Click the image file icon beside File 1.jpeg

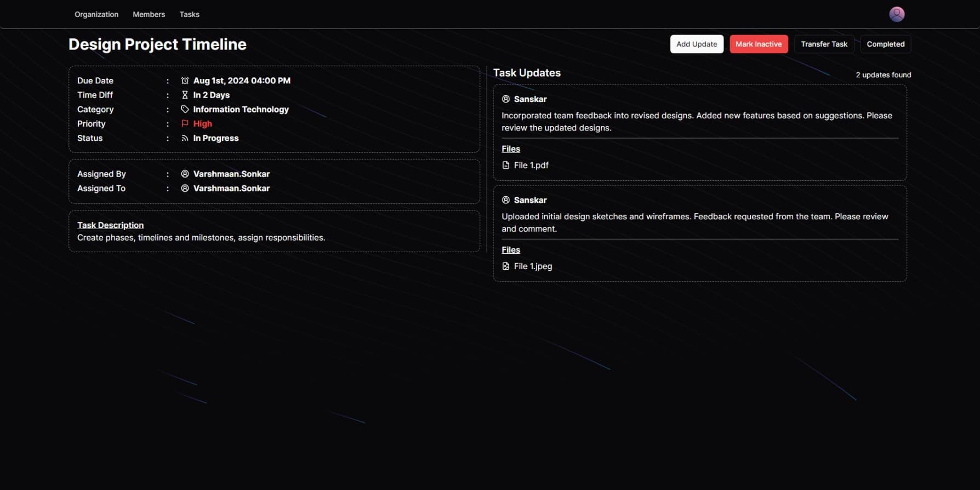(506, 266)
